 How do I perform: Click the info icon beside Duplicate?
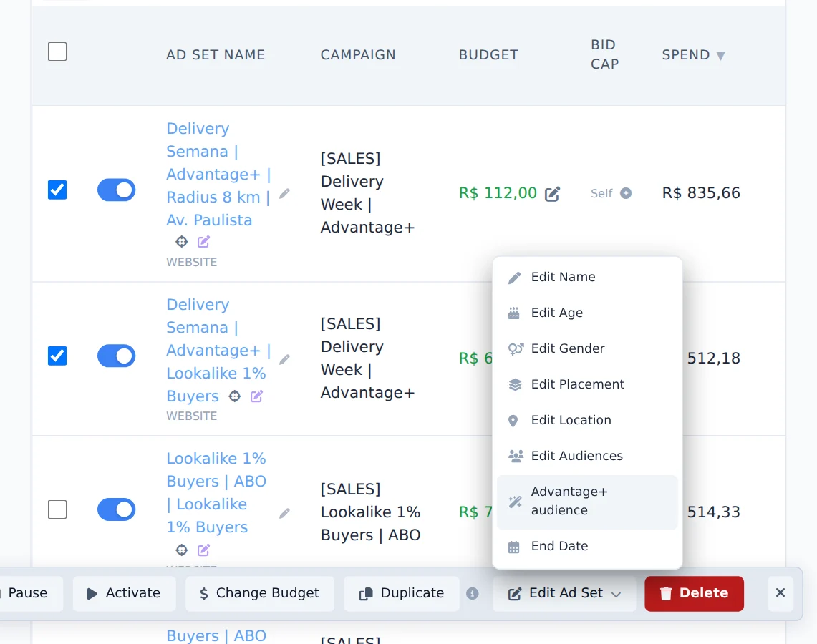472,593
